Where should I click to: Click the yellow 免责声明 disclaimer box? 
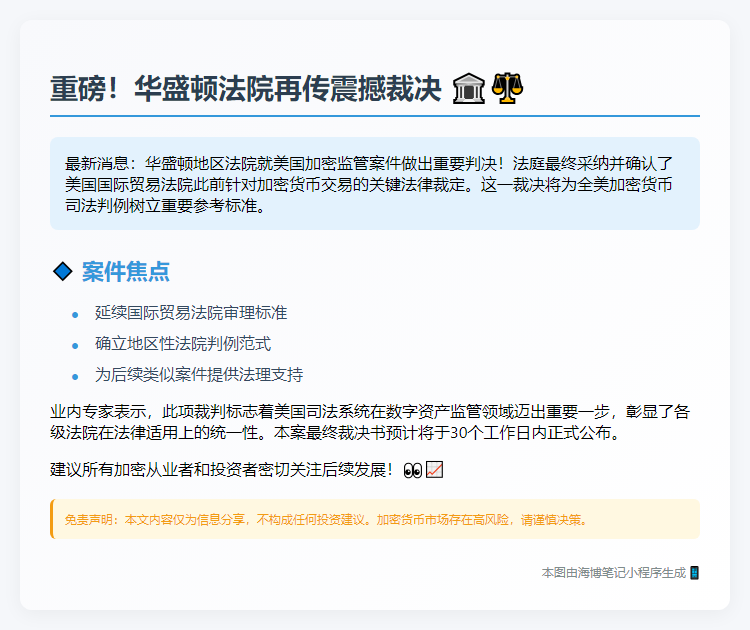[x=375, y=519]
